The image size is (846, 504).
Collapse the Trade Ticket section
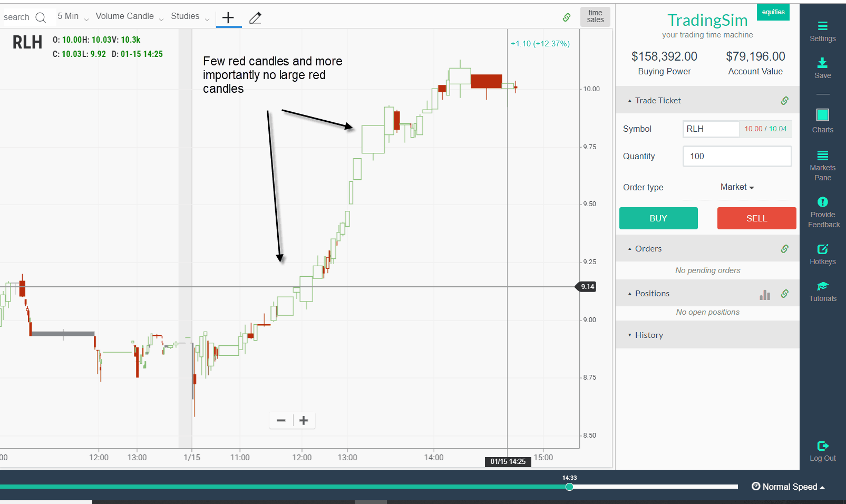point(629,100)
